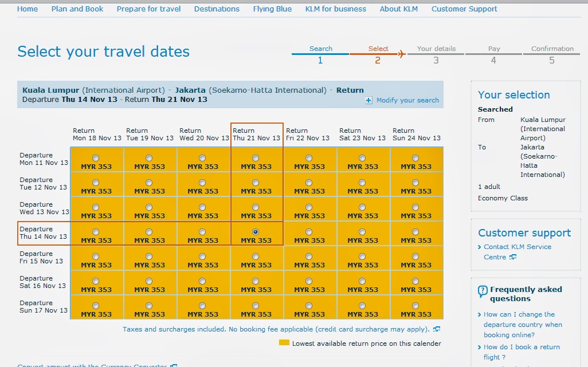
Task: Click the plus icon beside Modify your search
Action: point(369,100)
